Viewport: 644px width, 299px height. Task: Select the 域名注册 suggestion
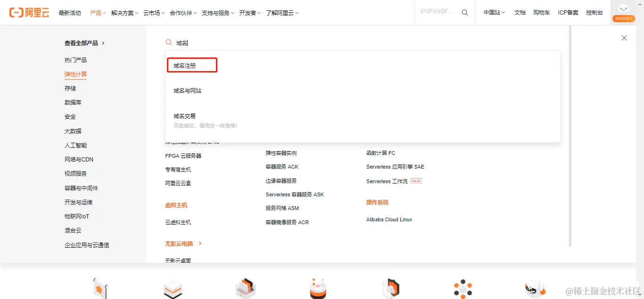(192, 65)
